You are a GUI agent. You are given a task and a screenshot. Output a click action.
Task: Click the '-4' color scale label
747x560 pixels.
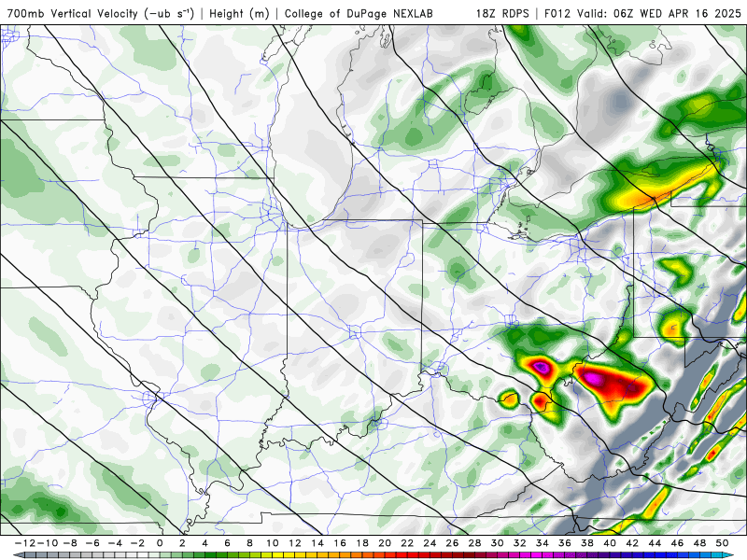click(114, 543)
